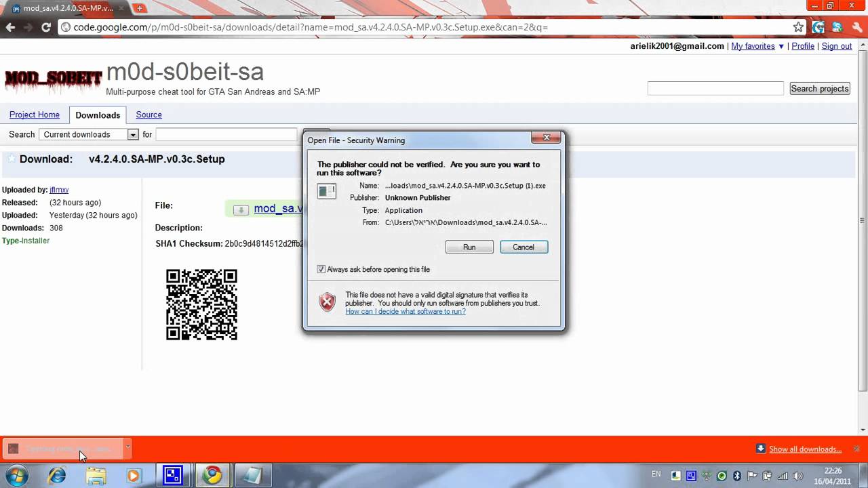This screenshot has width=868, height=488.
Task: Open Action Center flag tray icon
Action: pyautogui.click(x=752, y=476)
